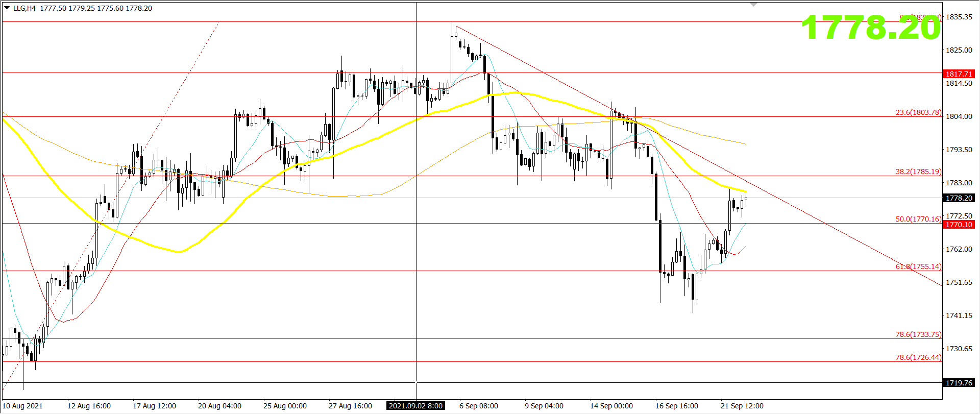Click the 27 Aug 16:00 time axis label
Viewport: 980px width, 414px height.
(350, 406)
